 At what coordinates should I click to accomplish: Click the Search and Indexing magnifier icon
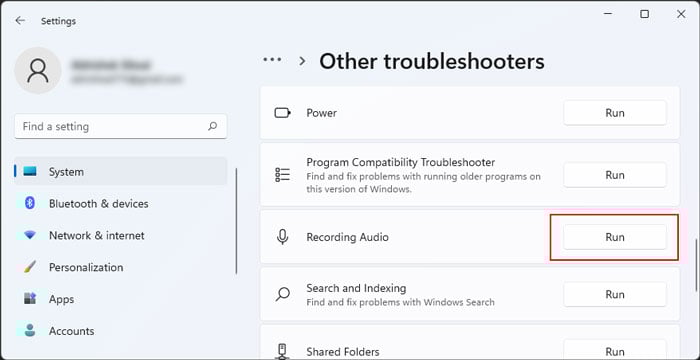282,294
